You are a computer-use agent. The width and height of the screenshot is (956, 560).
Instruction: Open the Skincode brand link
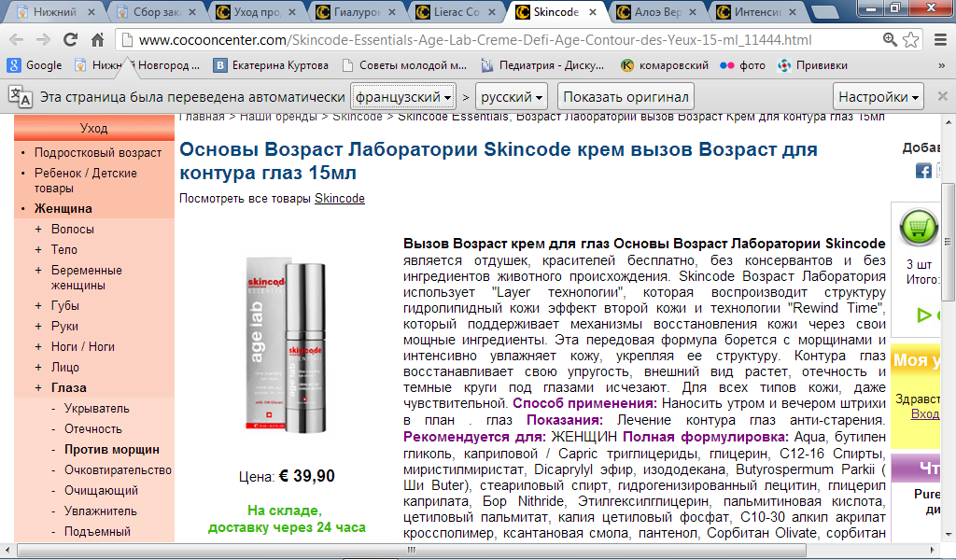[340, 199]
